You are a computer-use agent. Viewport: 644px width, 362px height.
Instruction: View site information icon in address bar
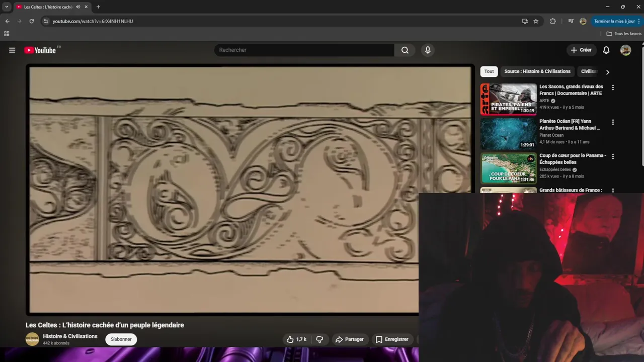coord(46,21)
